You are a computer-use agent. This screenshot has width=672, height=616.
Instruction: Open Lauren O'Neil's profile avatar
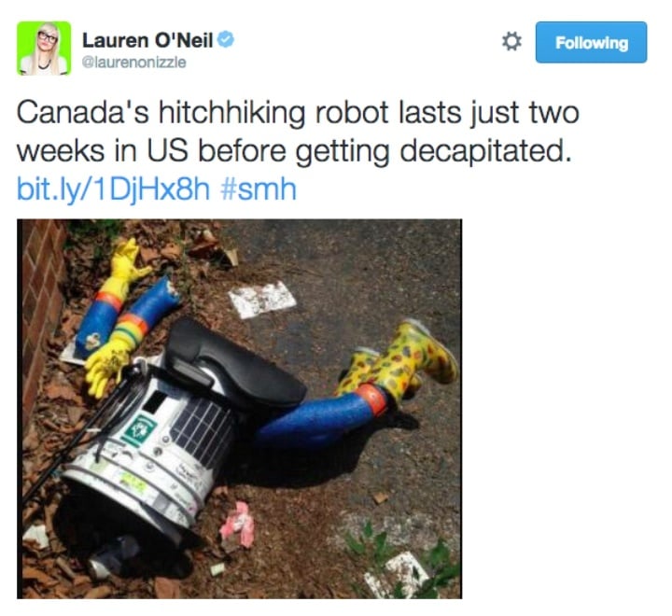(44, 48)
